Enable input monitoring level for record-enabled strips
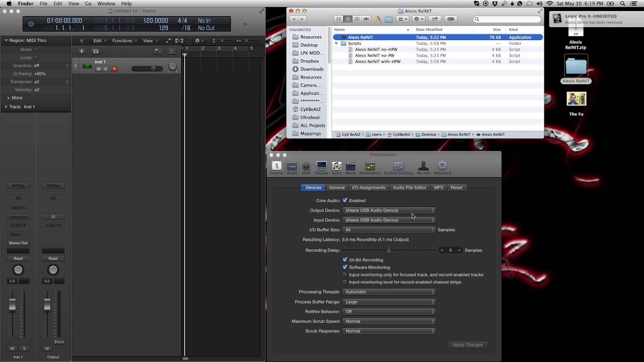Viewport: 644px width, 362px height. (x=345, y=282)
